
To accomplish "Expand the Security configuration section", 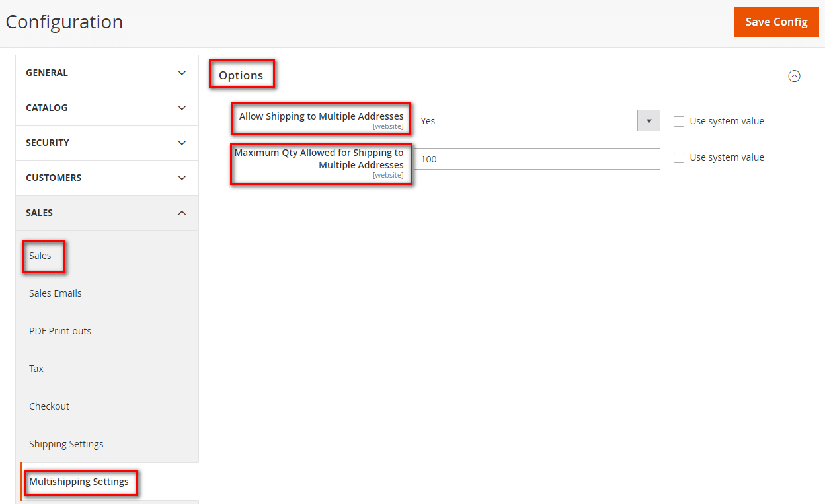I will (106, 143).
